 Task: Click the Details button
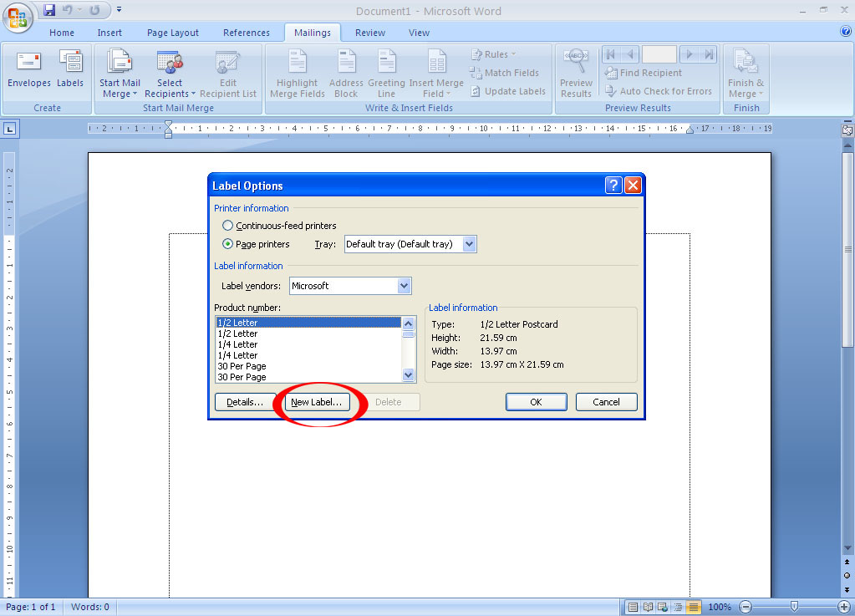pyautogui.click(x=245, y=402)
